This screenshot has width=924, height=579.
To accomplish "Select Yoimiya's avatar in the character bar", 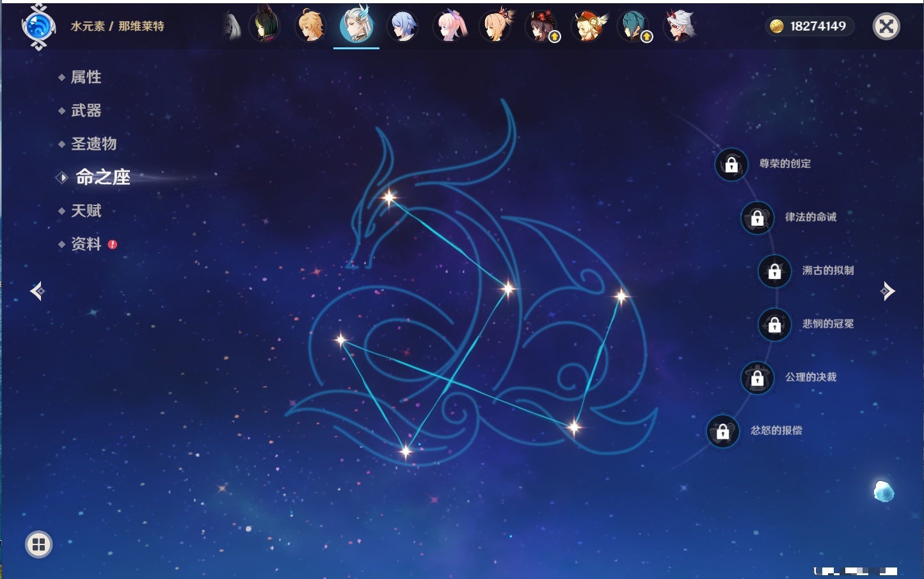I will 497,26.
